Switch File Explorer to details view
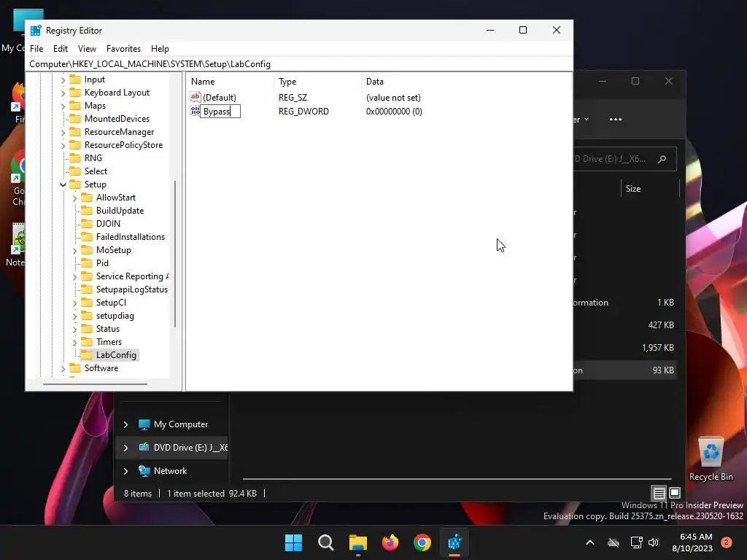The height and width of the screenshot is (560, 747). click(659, 493)
